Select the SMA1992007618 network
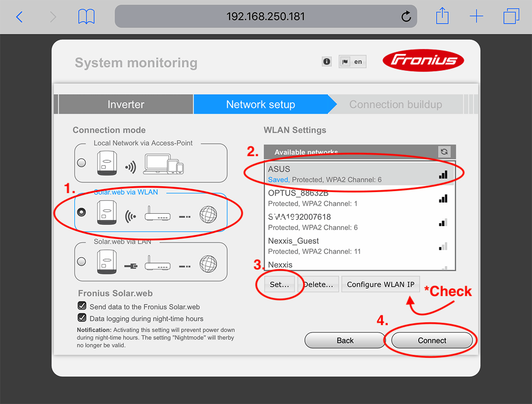This screenshot has width=532, height=404. coord(359,222)
